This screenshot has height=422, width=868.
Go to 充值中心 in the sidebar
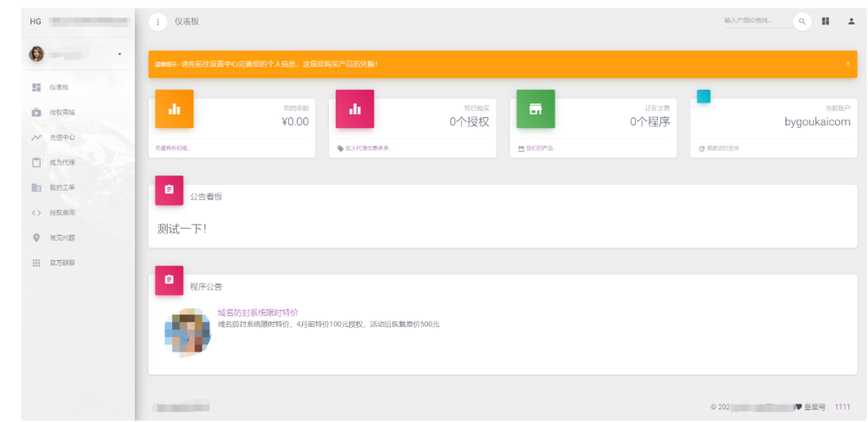(61, 137)
